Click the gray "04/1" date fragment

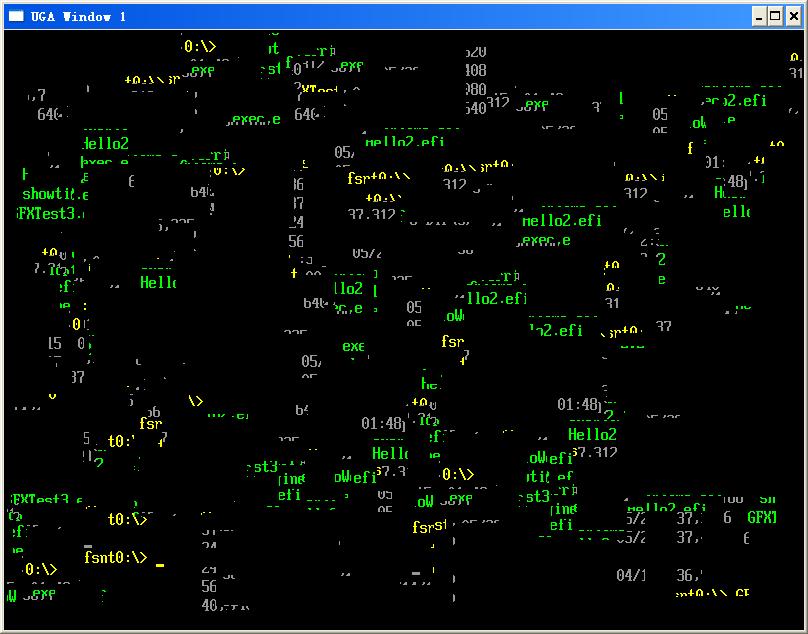click(631, 575)
